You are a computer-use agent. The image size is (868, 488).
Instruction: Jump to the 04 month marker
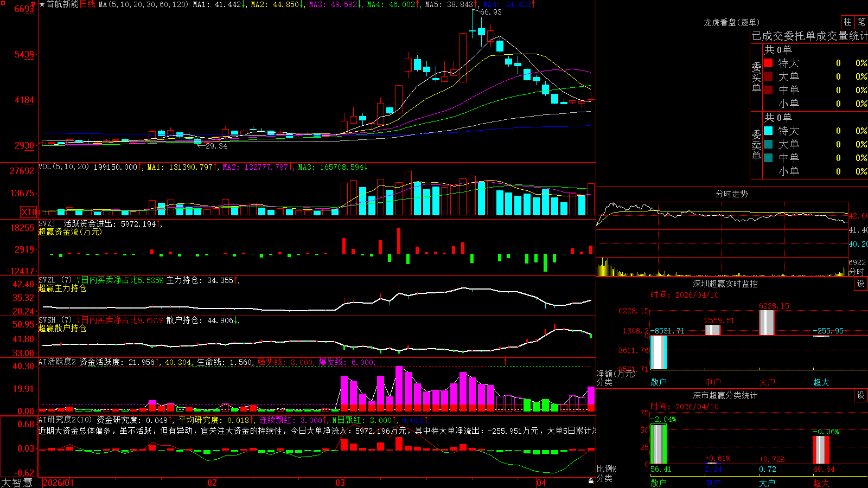click(541, 483)
